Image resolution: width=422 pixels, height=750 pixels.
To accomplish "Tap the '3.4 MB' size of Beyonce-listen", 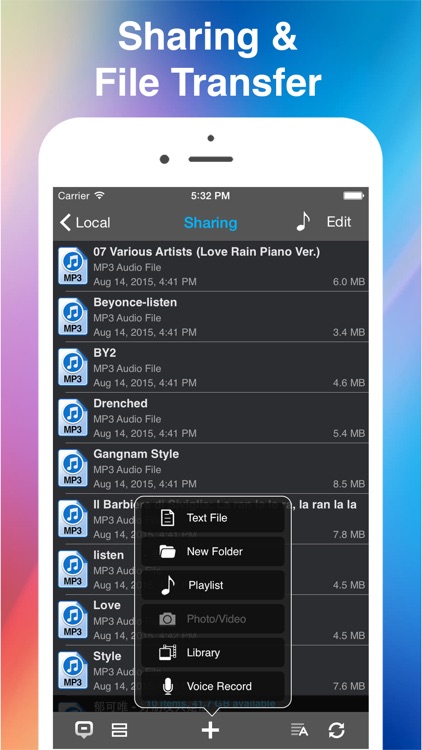I will [349, 332].
